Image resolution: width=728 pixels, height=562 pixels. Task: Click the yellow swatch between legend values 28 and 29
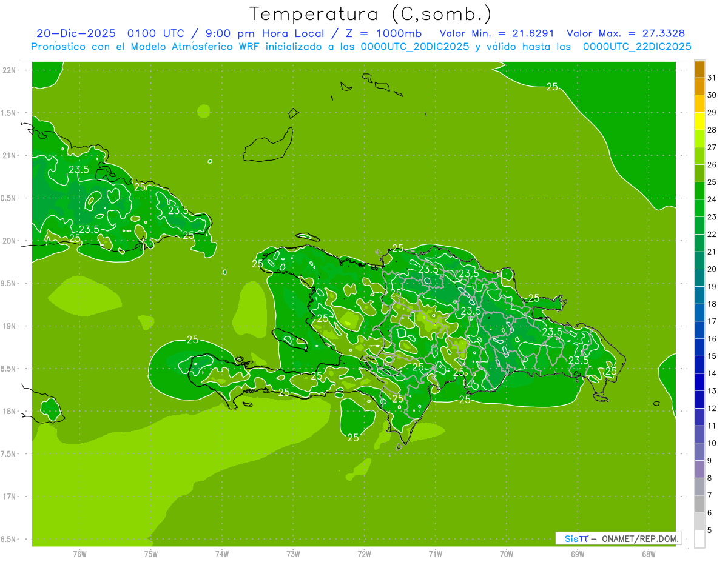pyautogui.click(x=699, y=121)
